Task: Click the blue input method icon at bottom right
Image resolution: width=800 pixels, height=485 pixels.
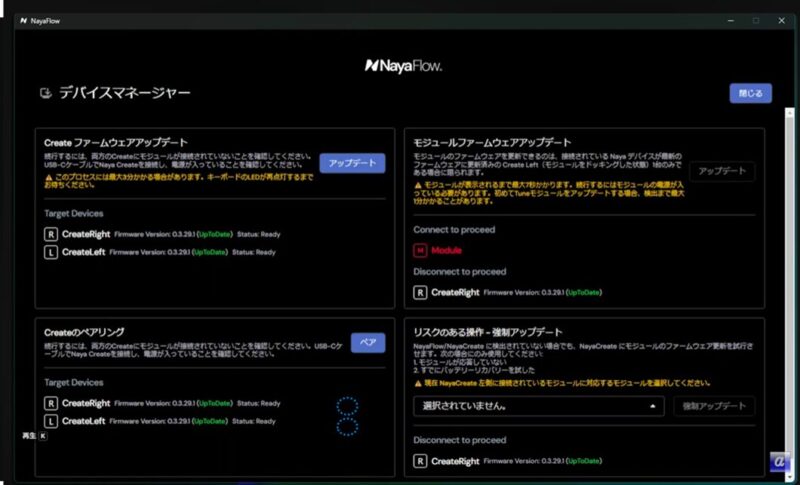Action: (x=780, y=461)
